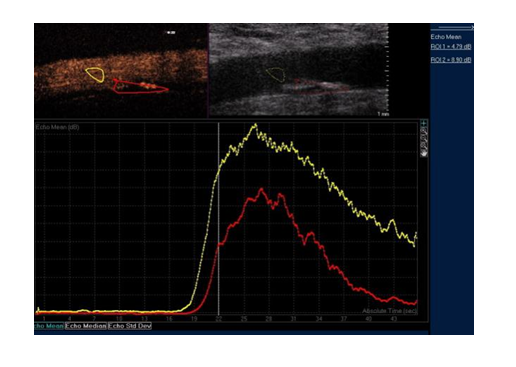Select the Echo Std Dev tab
This screenshot has height=367, width=516.
point(130,326)
